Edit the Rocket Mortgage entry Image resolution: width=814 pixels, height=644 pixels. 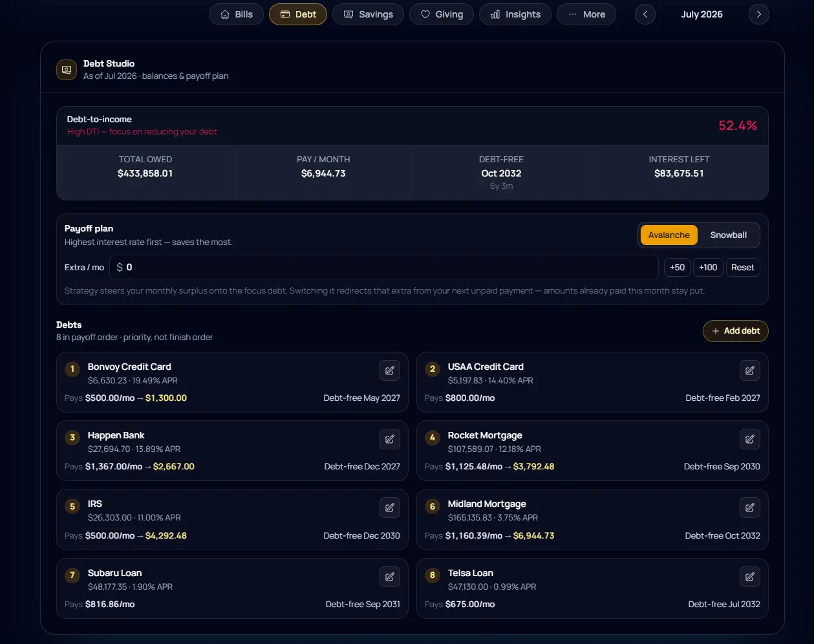[750, 439]
